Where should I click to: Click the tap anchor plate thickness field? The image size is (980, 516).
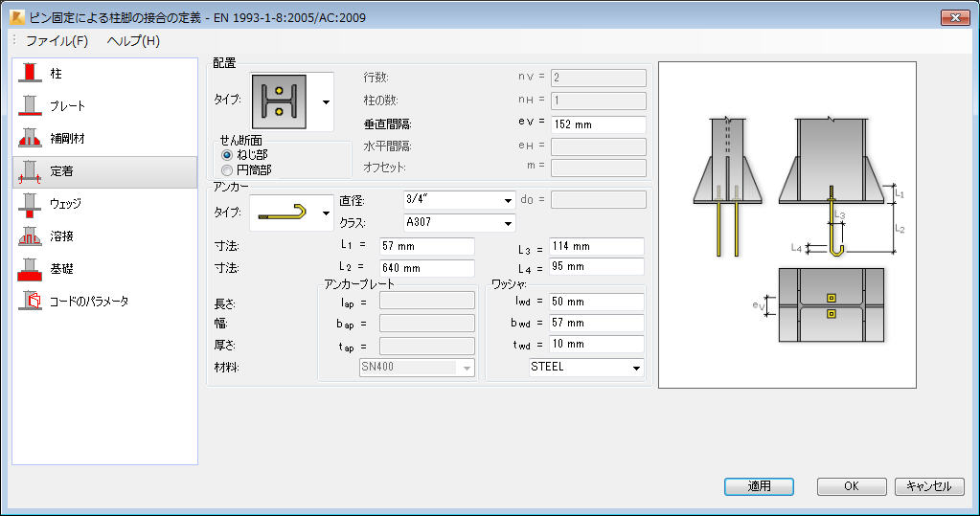pyautogui.click(x=427, y=347)
